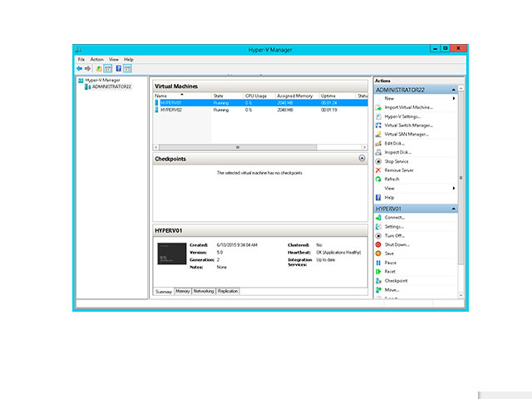Select the ADMINISTRATOR22 server in the tree
The image size is (532, 399).
pyautogui.click(x=111, y=86)
